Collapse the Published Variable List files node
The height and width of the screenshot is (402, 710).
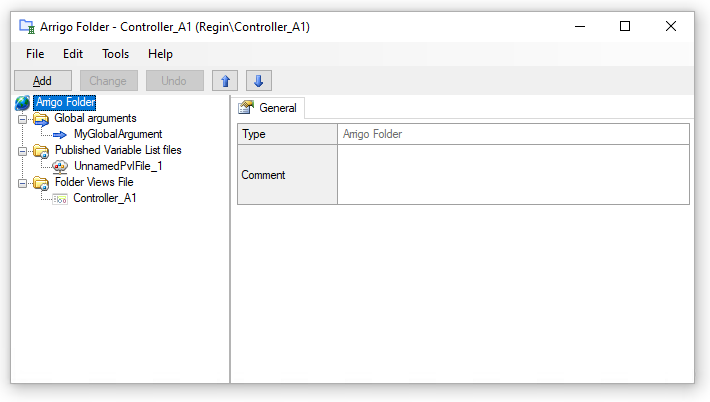[22, 150]
